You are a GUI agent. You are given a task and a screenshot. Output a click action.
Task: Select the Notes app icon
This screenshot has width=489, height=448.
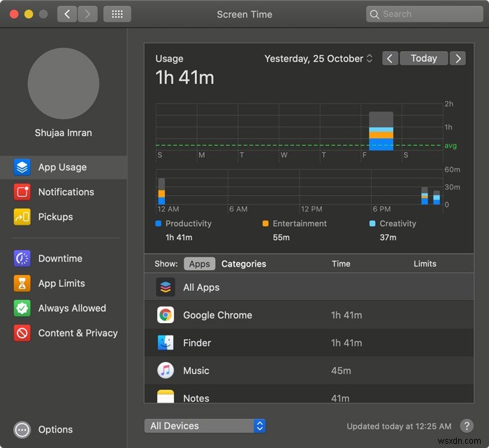click(x=166, y=396)
